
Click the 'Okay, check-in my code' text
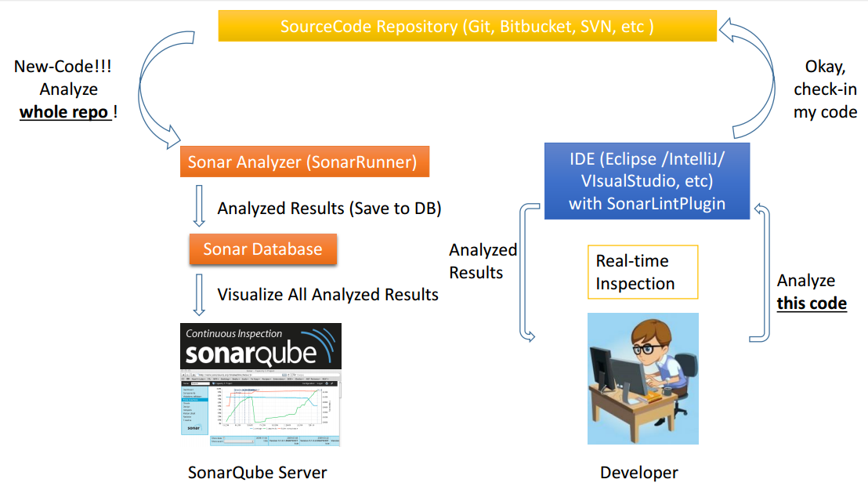click(825, 89)
